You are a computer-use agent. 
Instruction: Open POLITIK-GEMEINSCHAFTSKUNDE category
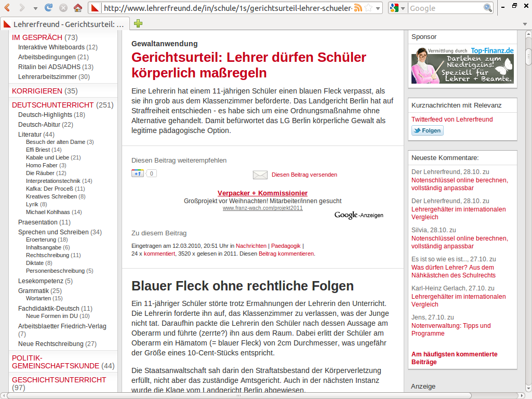click(x=56, y=362)
